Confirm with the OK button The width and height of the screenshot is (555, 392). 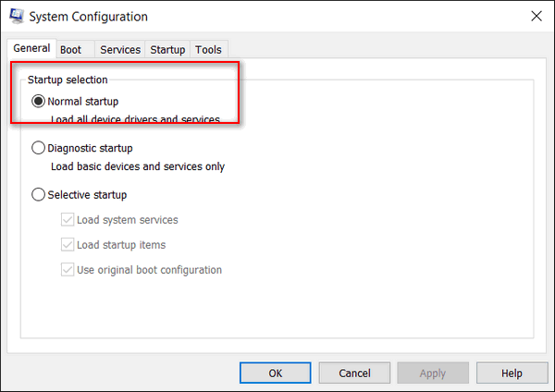pyautogui.click(x=276, y=373)
